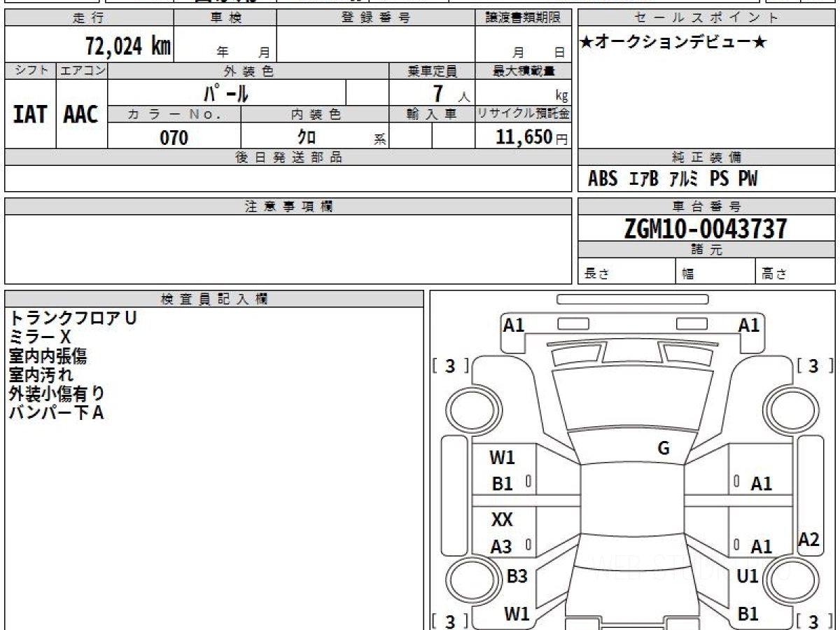The image size is (840, 630).
Task: Click the ミラーX inspector note
Action: coord(40,337)
